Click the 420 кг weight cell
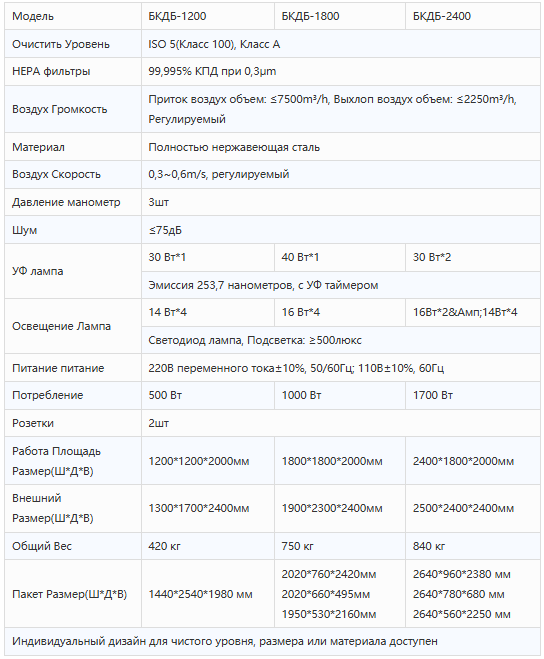This screenshot has width=544, height=659. click(208, 546)
